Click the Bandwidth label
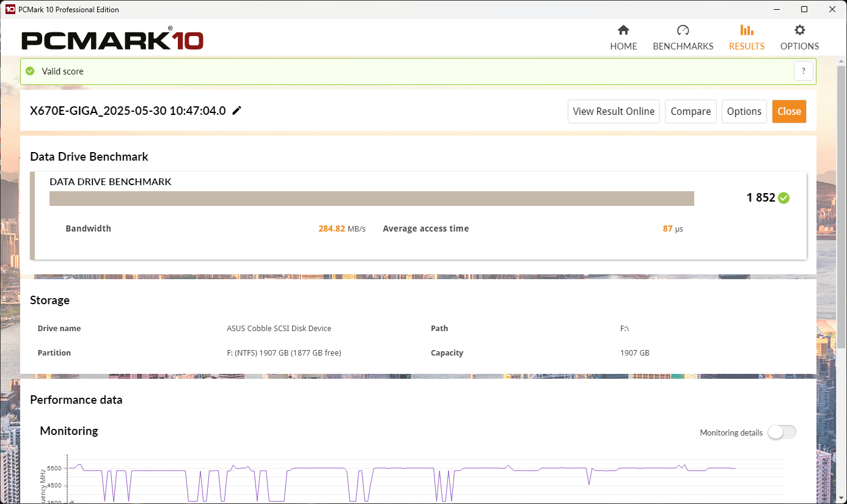This screenshot has width=847, height=504. click(x=89, y=228)
